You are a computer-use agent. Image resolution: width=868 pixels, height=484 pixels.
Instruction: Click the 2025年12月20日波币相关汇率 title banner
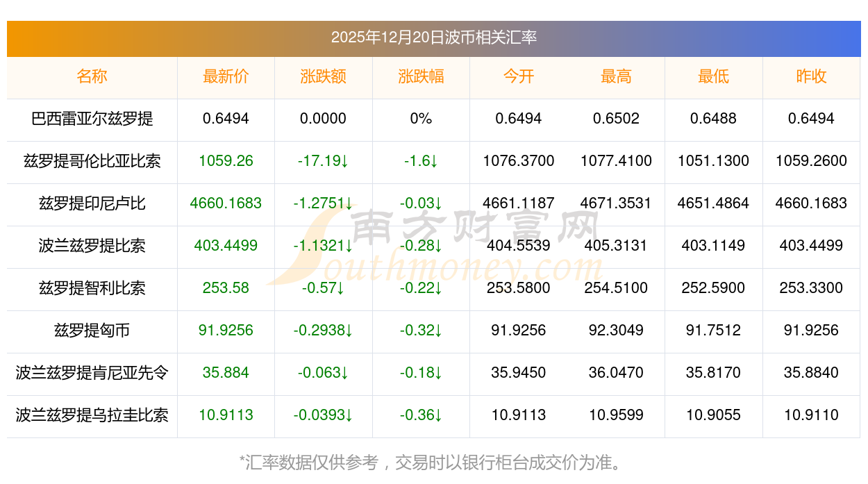(x=433, y=37)
